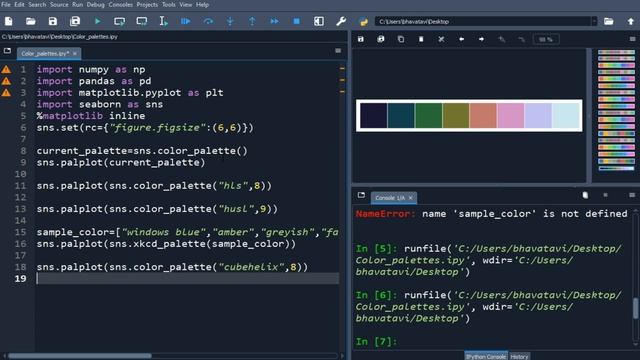Remove all plots using the X icon

coord(441,39)
